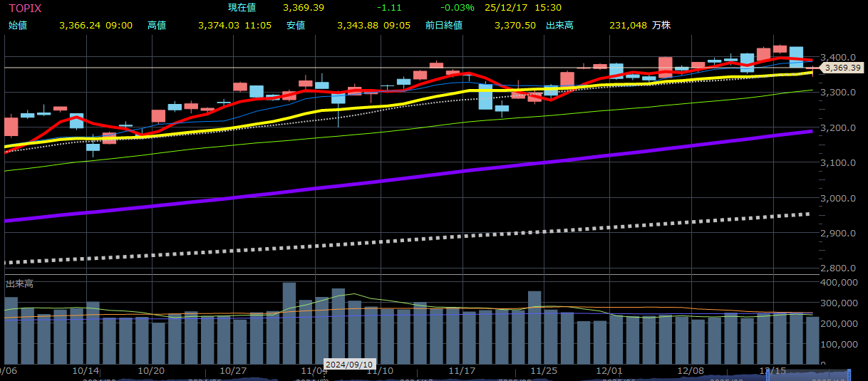Click the 3,000.0 price axis label
Screen dimensions: 868x381
tap(837, 198)
